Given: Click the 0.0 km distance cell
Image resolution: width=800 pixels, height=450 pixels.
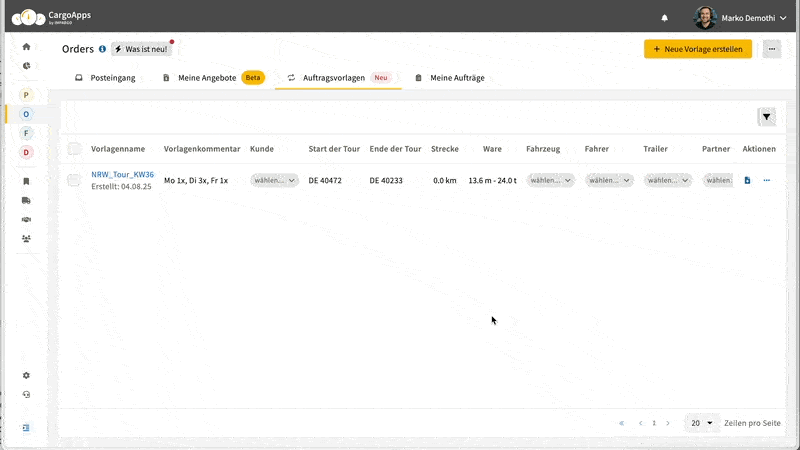Looking at the screenshot, I should [445, 180].
